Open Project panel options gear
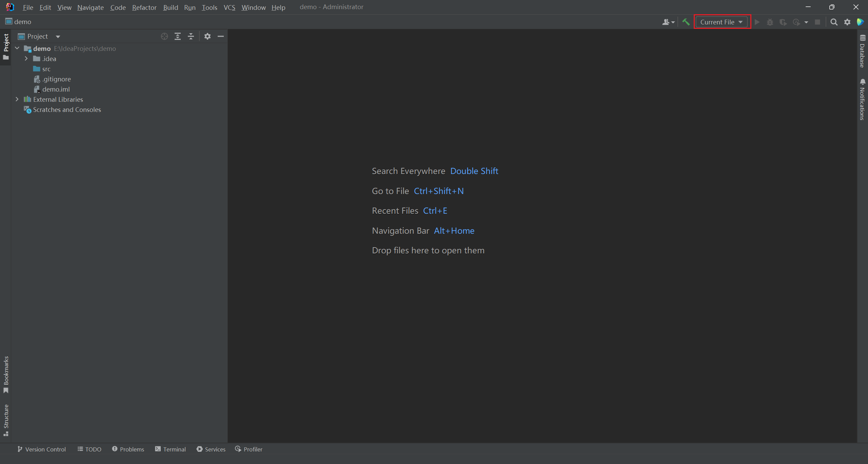Screen dimensions: 868x464 [x=208, y=36]
